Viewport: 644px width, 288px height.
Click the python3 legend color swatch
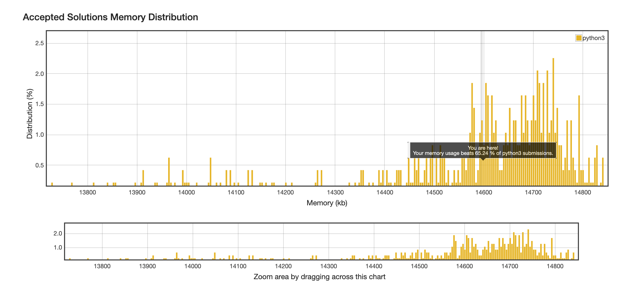(579, 38)
